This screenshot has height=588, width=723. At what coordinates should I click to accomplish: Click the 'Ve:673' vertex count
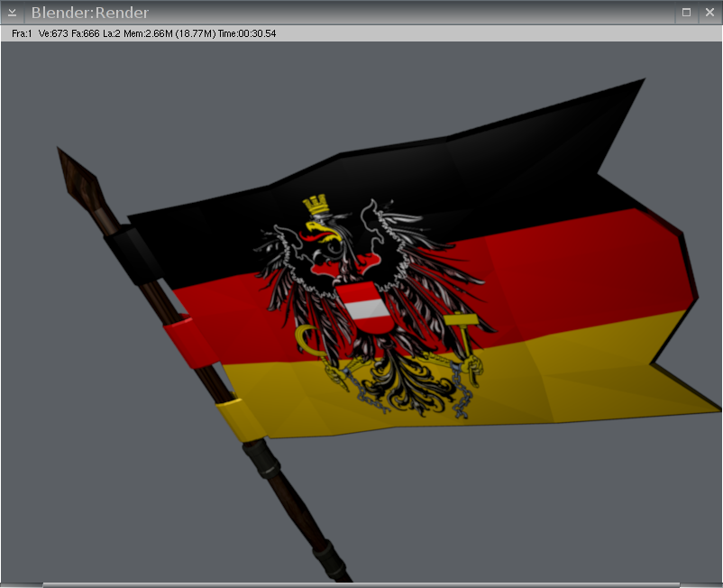click(x=53, y=33)
